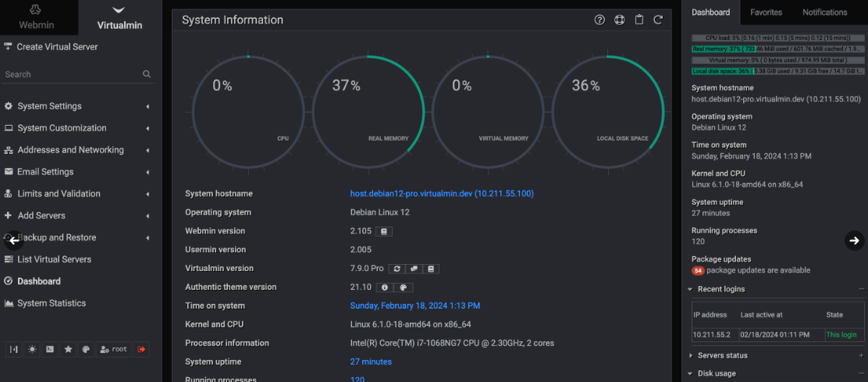Open the Notifications tab
The width and height of the screenshot is (868, 382).
point(824,12)
